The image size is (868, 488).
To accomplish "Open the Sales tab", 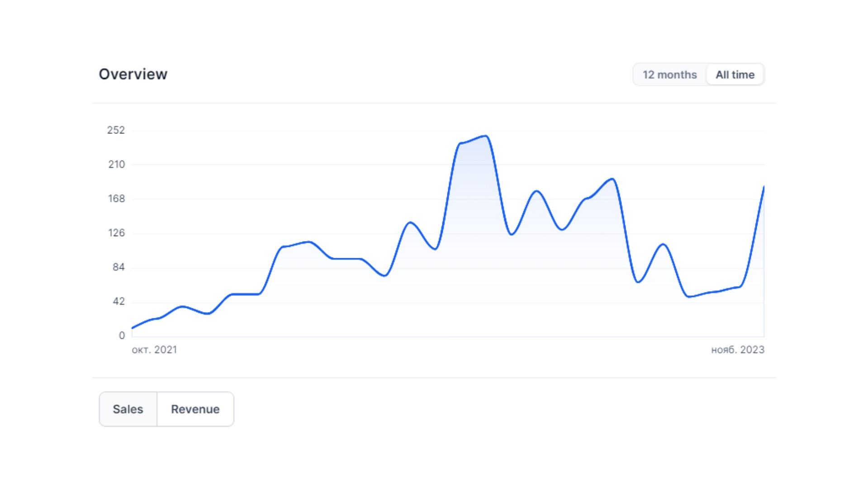I will [128, 409].
